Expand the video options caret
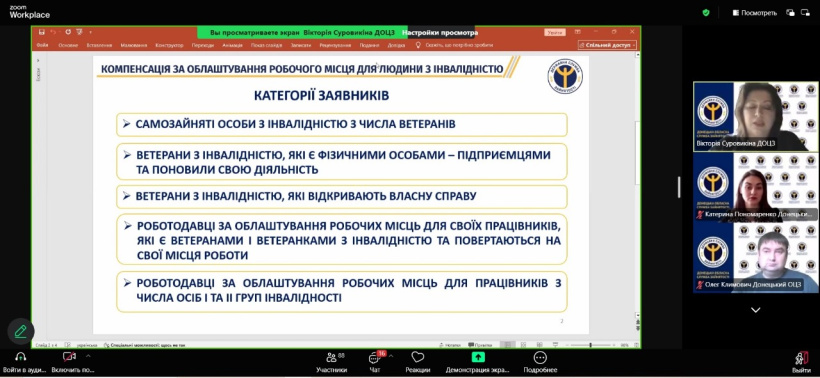The width and height of the screenshot is (820, 378). pos(88,356)
